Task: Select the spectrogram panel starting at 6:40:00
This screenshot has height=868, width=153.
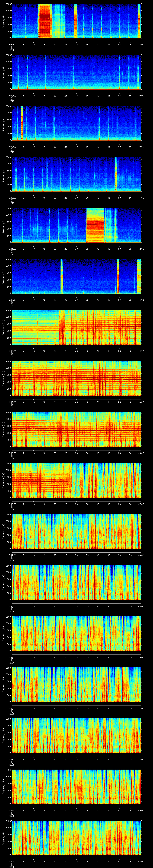Action: [x=77, y=174]
